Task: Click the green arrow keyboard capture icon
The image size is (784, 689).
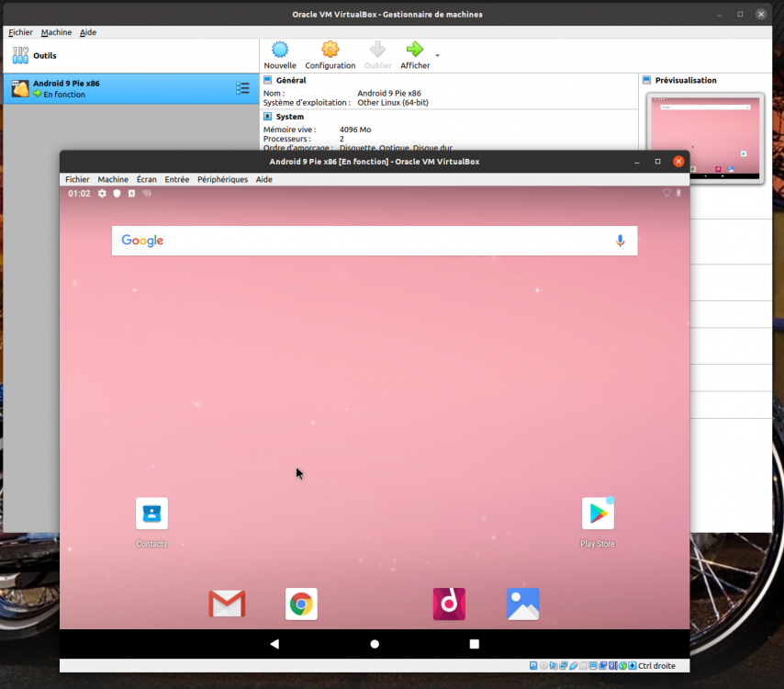Action: pyautogui.click(x=622, y=665)
